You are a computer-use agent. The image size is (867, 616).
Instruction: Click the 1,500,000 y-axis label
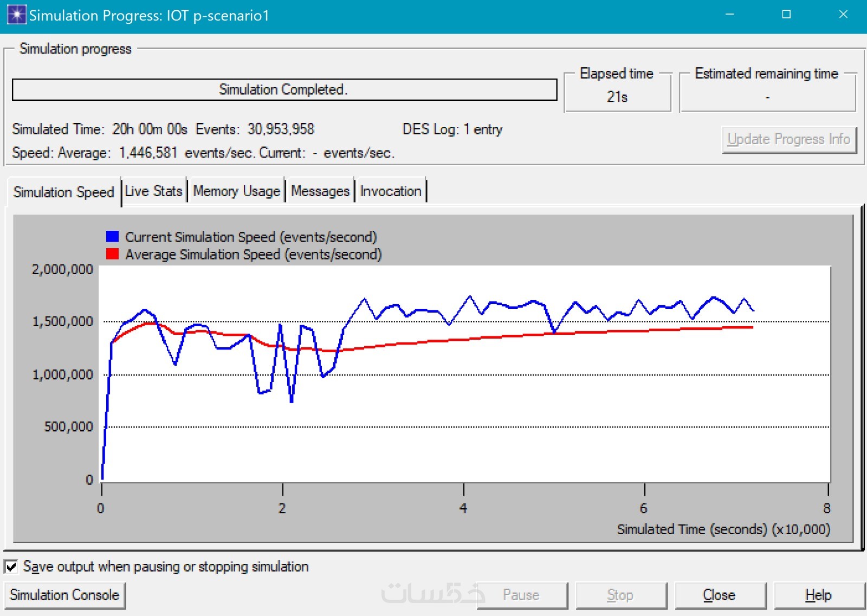pyautogui.click(x=62, y=322)
